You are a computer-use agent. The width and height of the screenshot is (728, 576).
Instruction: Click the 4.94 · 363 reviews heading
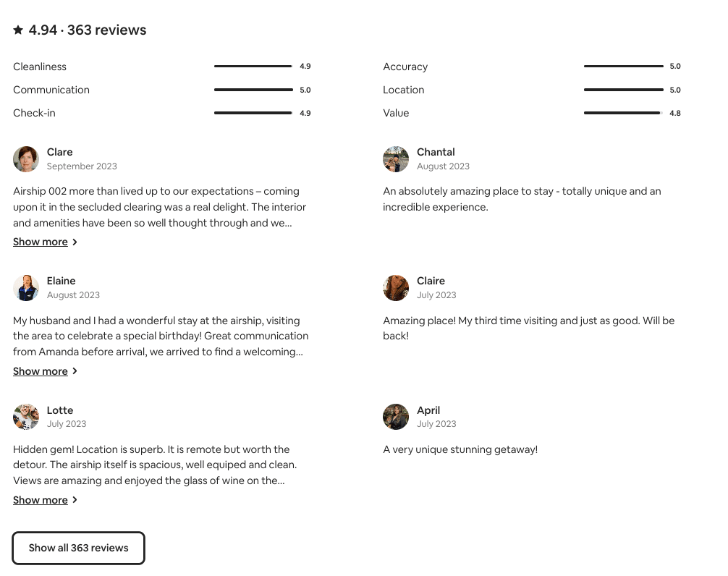[x=88, y=30]
